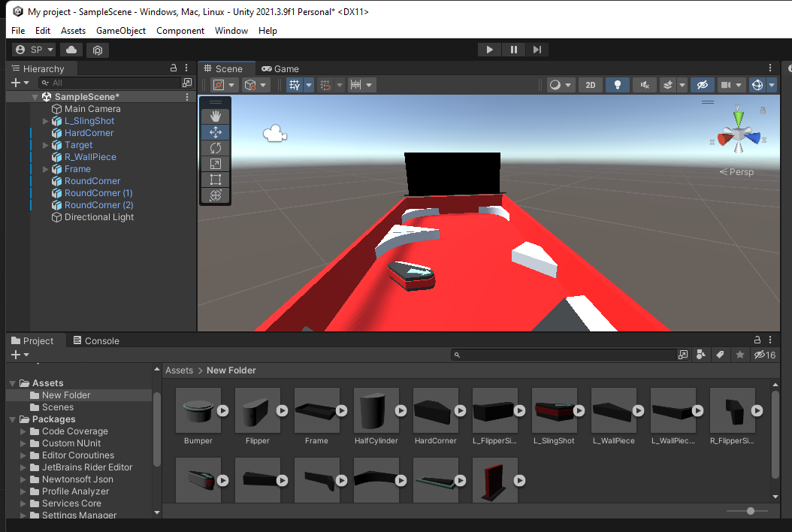792x532 pixels.
Task: Toggle 2D view mode
Action: [590, 85]
